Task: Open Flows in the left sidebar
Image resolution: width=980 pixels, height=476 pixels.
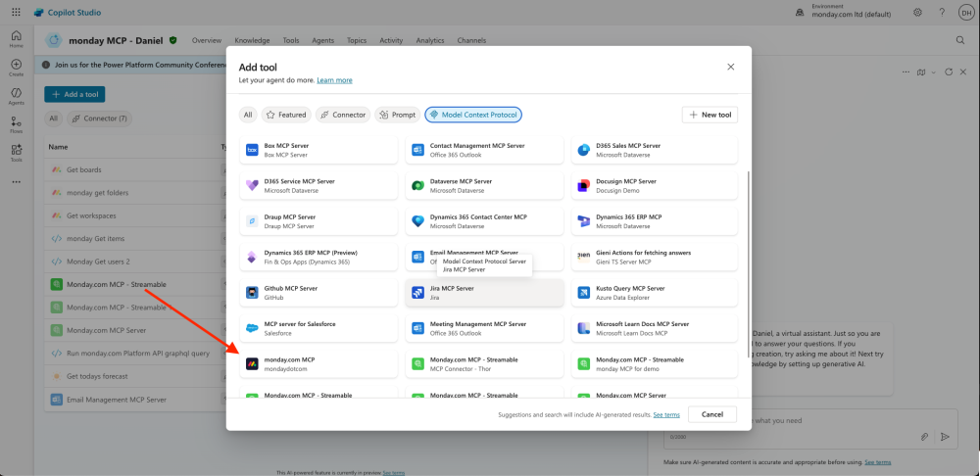Action: click(x=16, y=123)
